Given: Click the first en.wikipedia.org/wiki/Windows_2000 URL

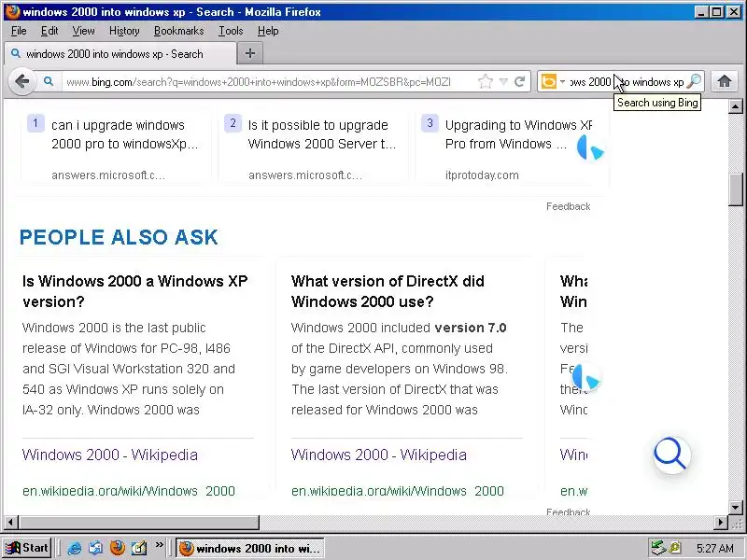Looking at the screenshot, I should click(129, 491).
